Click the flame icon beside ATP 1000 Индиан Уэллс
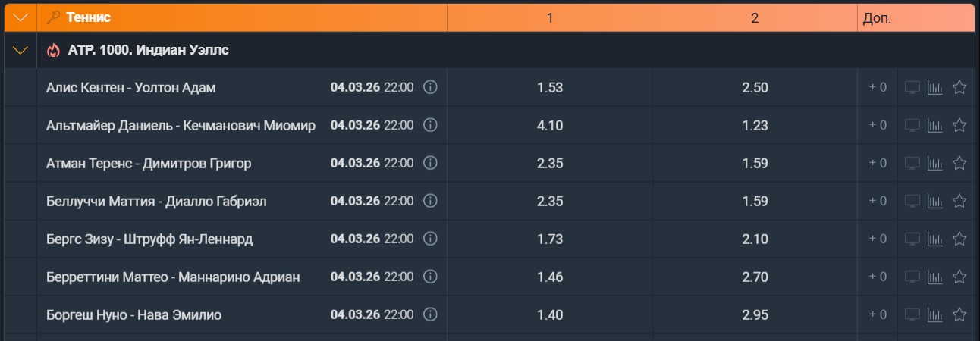This screenshot has width=980, height=341. 53,51
